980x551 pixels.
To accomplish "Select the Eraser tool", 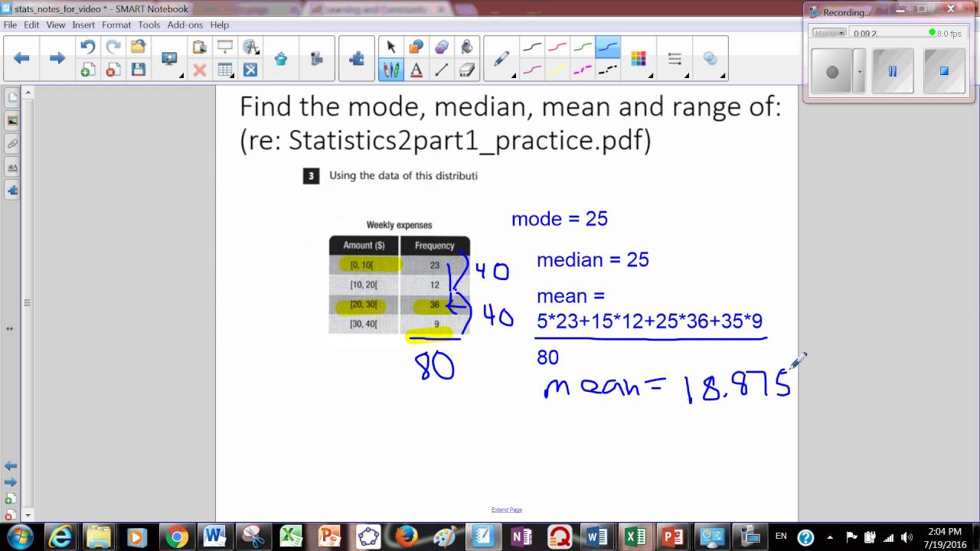I will pyautogui.click(x=467, y=70).
